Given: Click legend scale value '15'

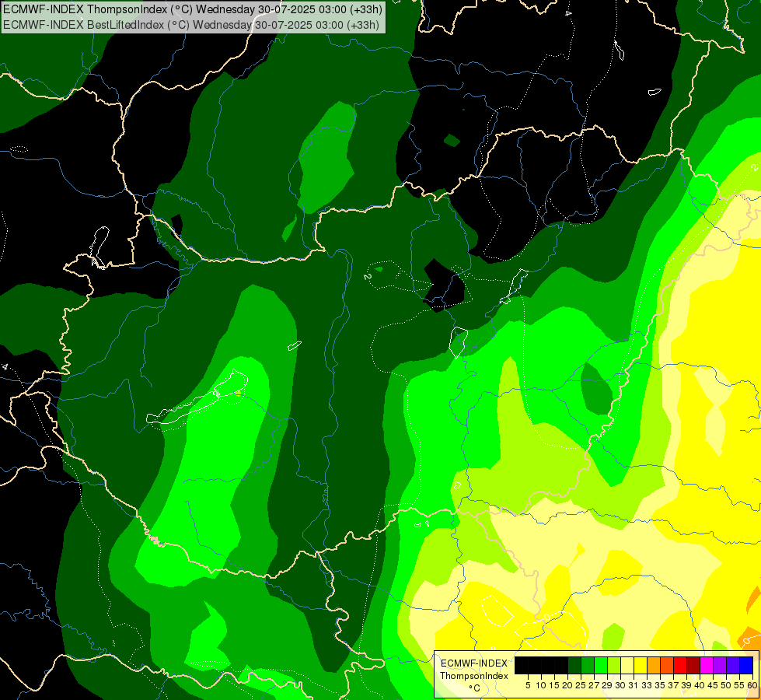Looking at the screenshot, I should click(554, 685).
